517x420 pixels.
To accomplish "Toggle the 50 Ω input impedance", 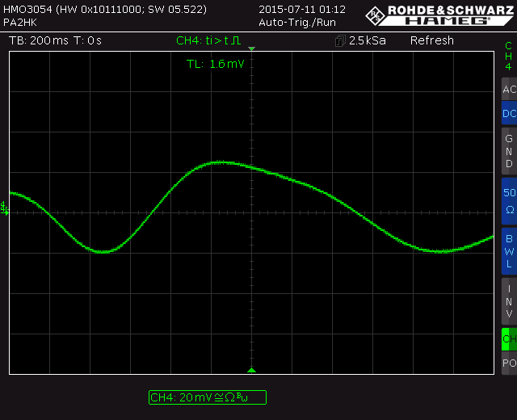I will point(508,200).
